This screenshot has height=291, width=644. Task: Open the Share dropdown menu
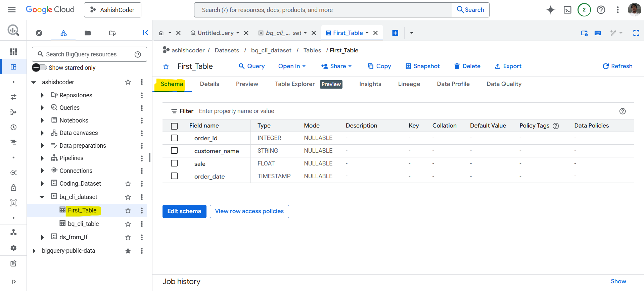(x=336, y=66)
